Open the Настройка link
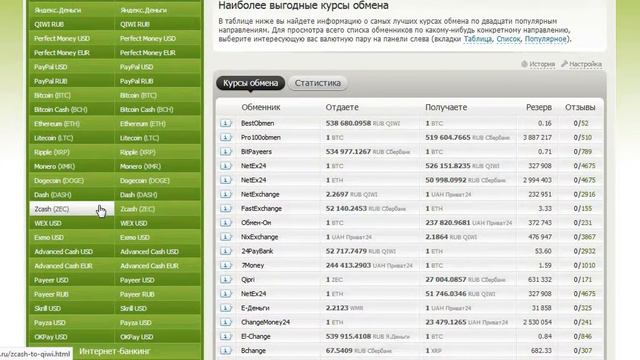The image size is (640, 360). [x=585, y=64]
